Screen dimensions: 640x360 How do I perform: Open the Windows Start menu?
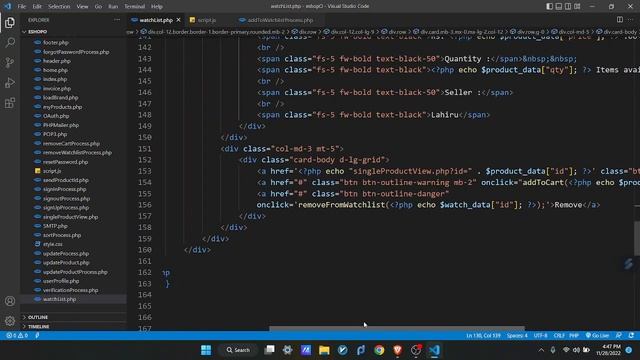(206, 350)
